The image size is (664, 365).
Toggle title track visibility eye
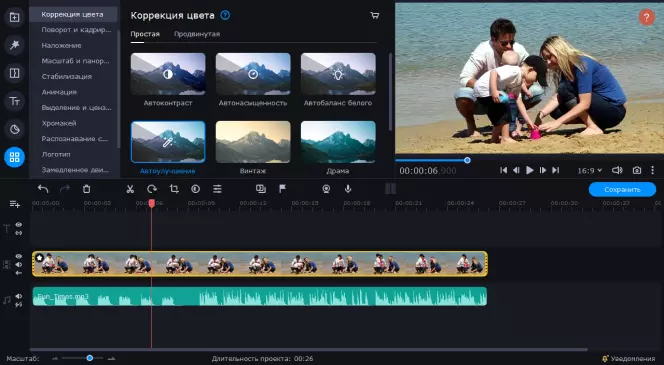(x=19, y=224)
